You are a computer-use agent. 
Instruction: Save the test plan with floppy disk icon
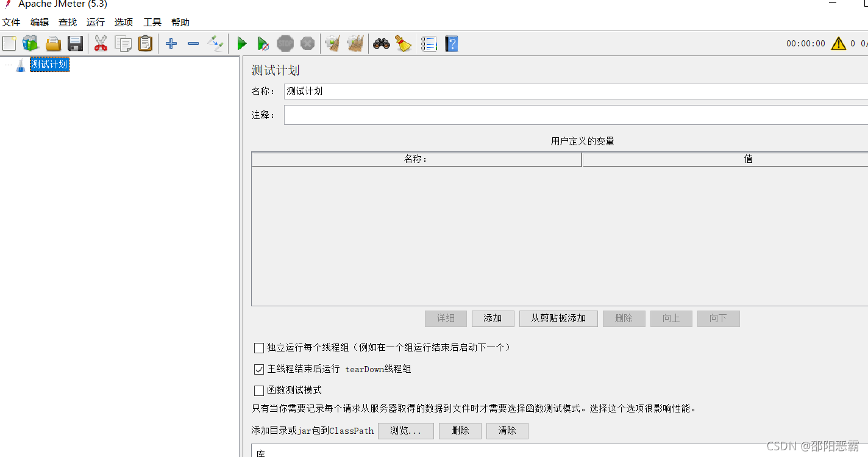(75, 43)
